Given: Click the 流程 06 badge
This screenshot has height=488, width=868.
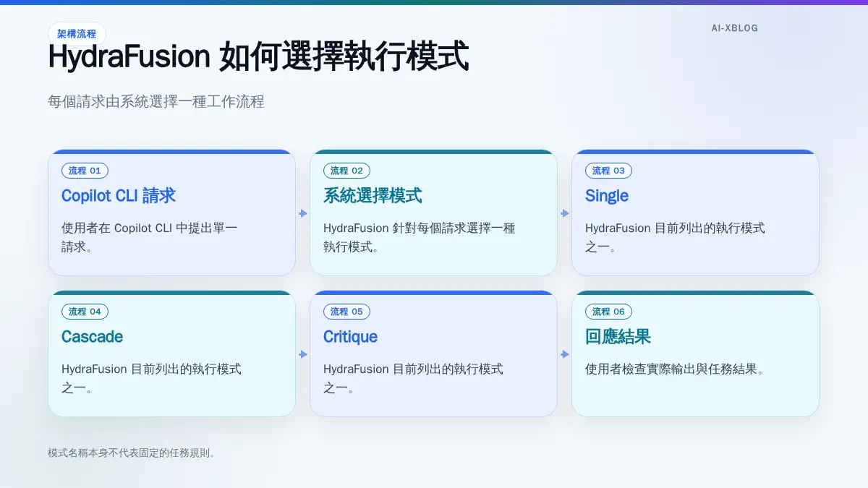Looking at the screenshot, I should [x=609, y=312].
